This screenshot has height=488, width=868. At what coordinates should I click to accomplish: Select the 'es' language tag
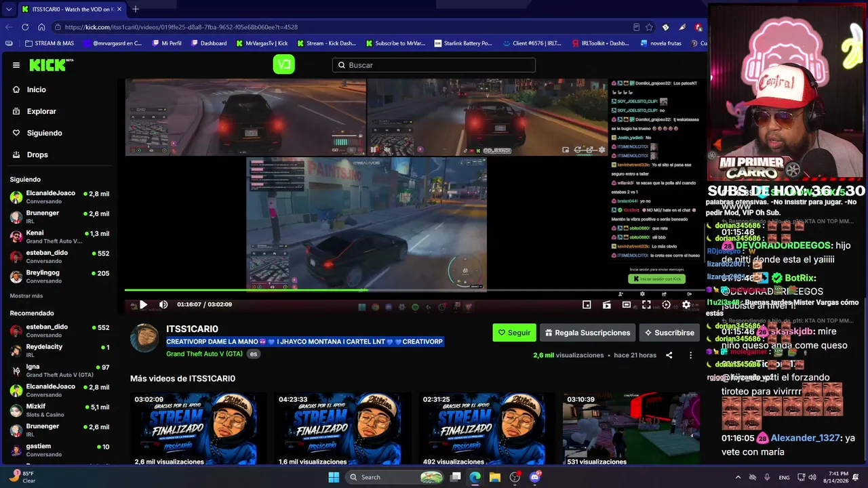(x=253, y=354)
